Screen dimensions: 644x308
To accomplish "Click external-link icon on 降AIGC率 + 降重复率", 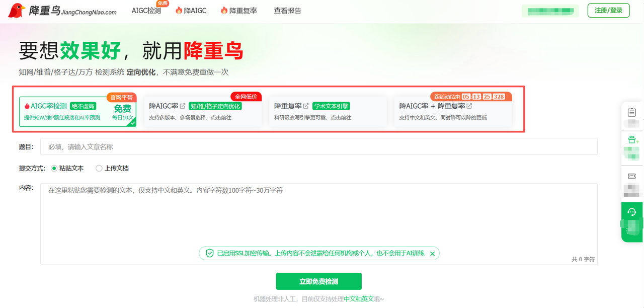I will (x=469, y=106).
